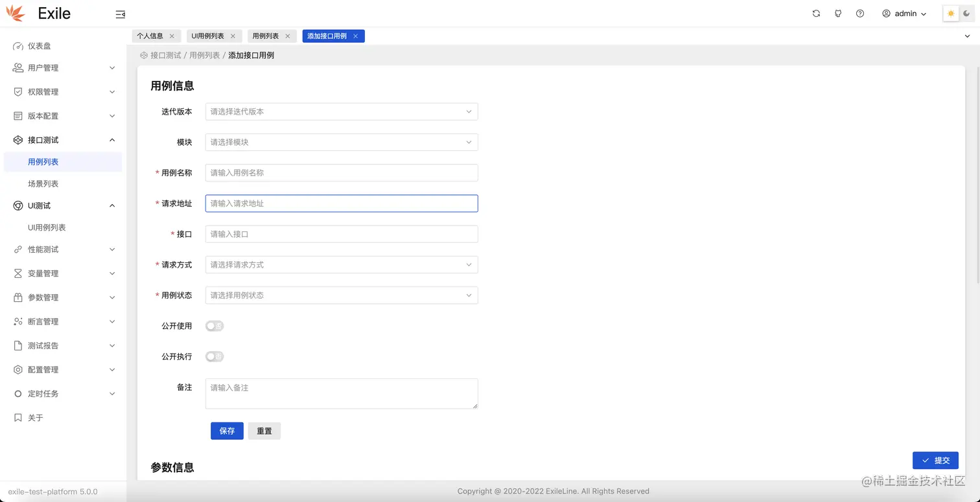Viewport: 980px width, 502px height.
Task: Click the Exile flame logo
Action: point(16,13)
